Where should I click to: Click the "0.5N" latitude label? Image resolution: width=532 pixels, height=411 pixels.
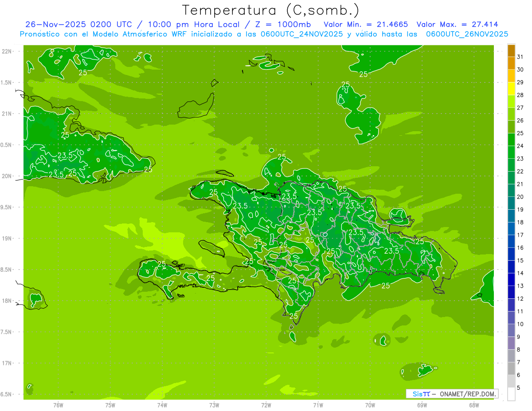tap(6, 145)
